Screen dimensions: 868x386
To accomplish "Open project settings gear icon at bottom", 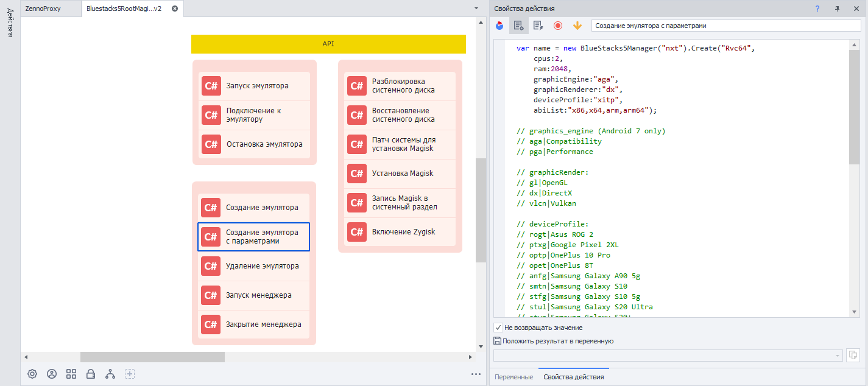I will click(x=32, y=374).
